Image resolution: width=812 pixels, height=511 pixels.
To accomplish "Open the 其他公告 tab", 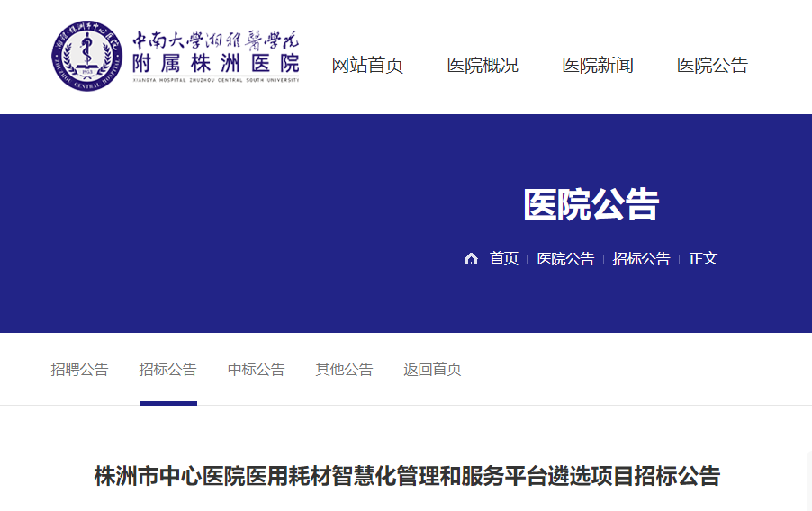I will click(x=344, y=370).
